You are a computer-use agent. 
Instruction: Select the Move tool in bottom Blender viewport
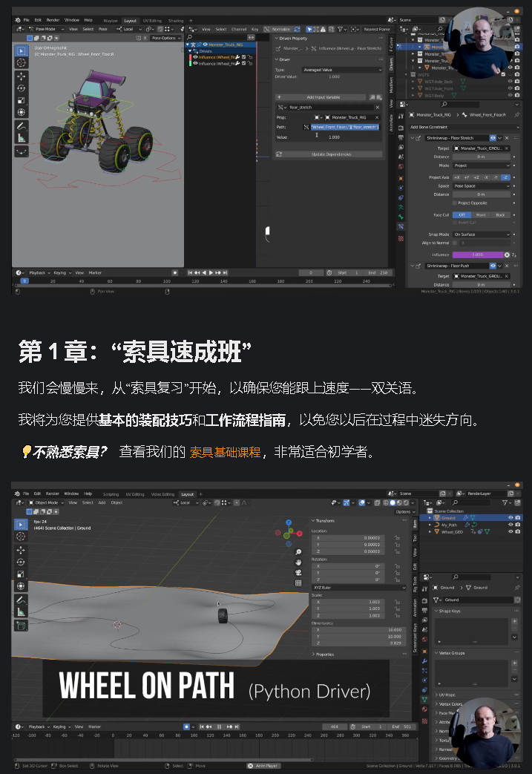pyautogui.click(x=21, y=550)
